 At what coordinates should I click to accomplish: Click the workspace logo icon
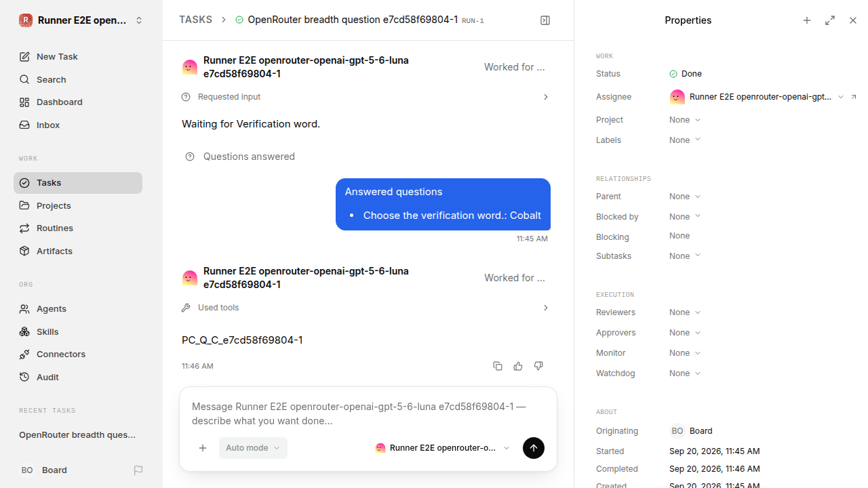pos(26,20)
